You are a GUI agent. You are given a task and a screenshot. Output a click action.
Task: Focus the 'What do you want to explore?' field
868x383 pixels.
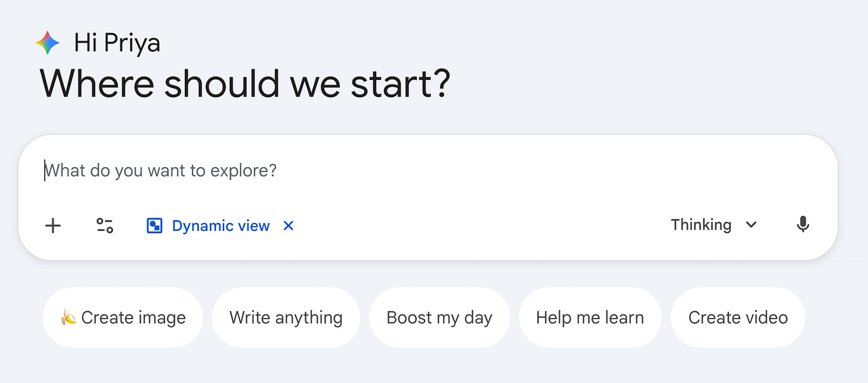pos(161,171)
